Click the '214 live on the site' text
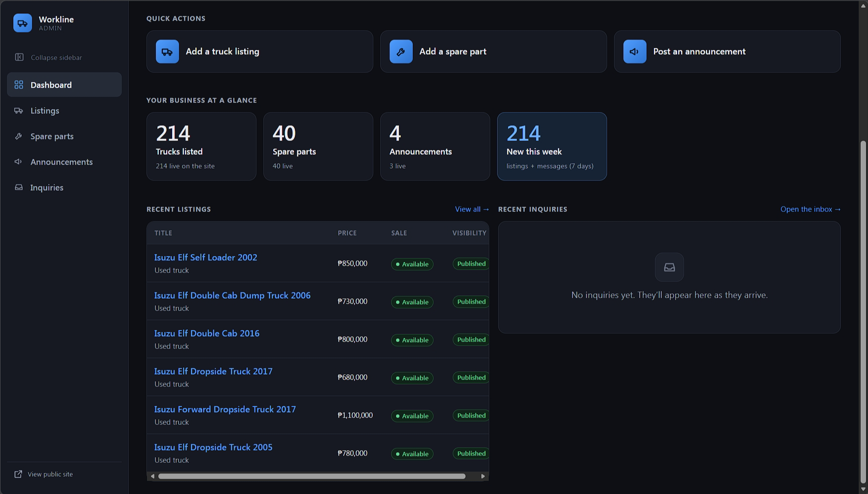This screenshot has height=494, width=868. coord(185,166)
